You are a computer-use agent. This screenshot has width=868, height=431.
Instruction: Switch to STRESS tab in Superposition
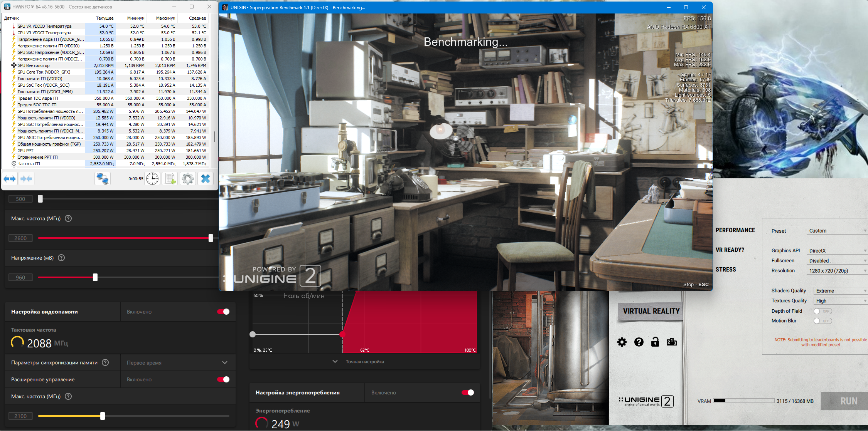[726, 270]
